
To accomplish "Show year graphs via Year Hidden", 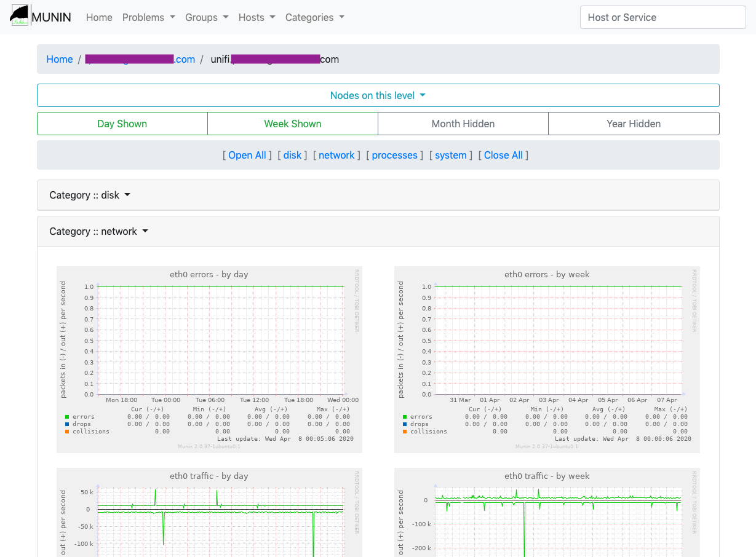I will 634,124.
